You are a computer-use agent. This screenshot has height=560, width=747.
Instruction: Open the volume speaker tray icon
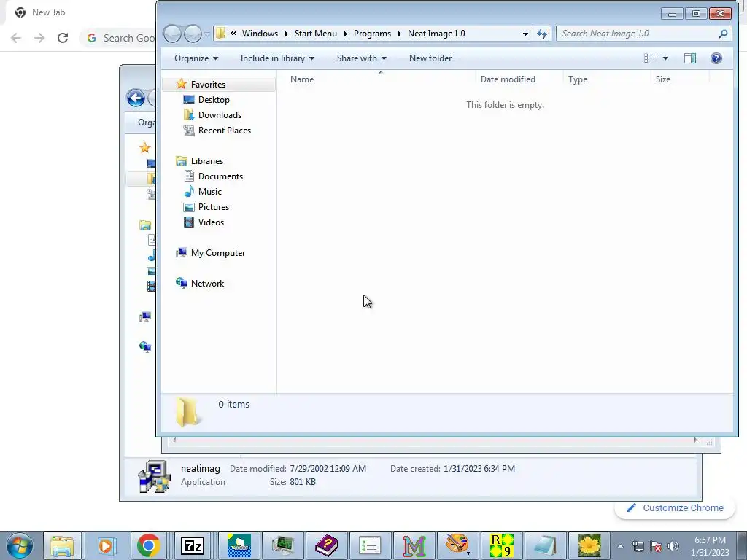pyautogui.click(x=673, y=546)
